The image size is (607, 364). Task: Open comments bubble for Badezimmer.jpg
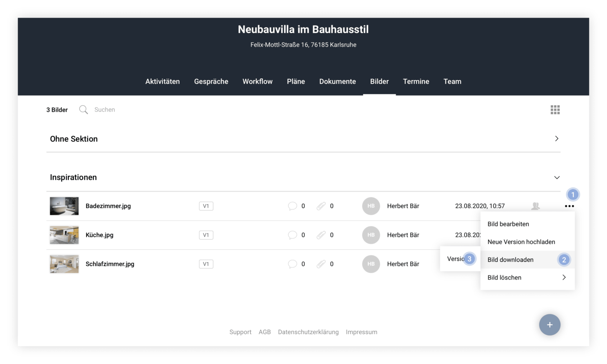tap(292, 206)
